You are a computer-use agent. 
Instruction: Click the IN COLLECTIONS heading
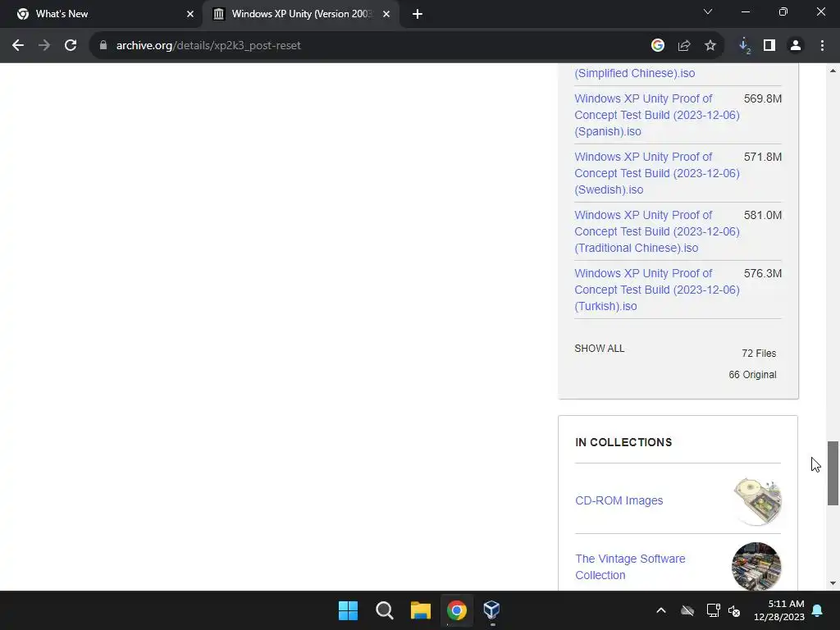(x=623, y=442)
